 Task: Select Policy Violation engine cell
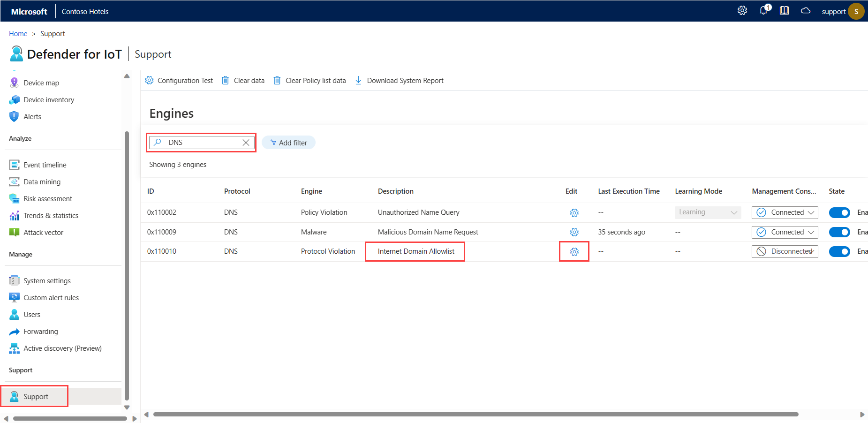point(324,212)
